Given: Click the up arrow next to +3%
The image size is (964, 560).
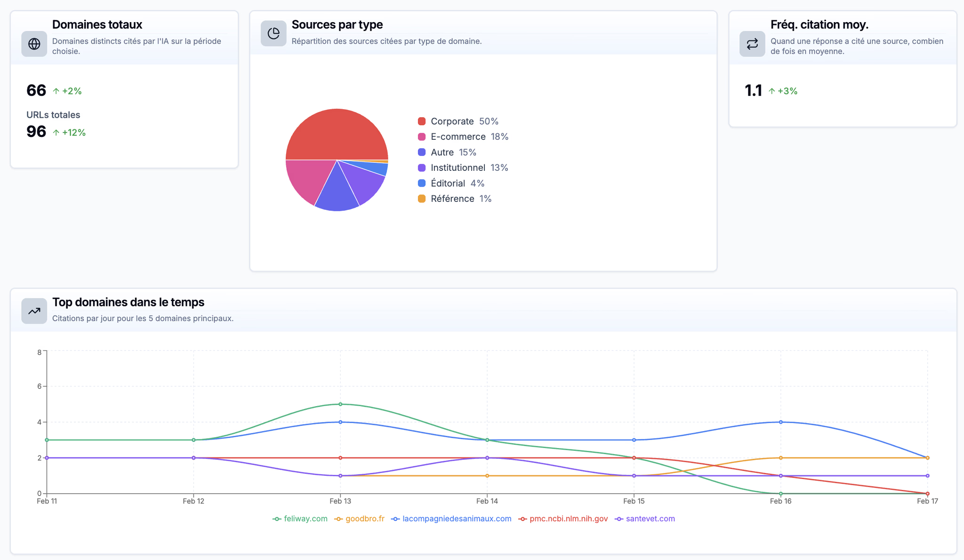Looking at the screenshot, I should click(x=771, y=90).
